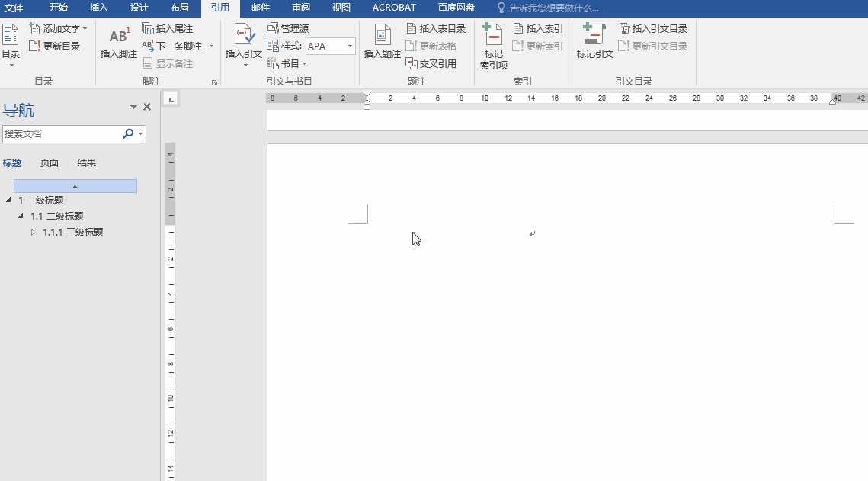Click 插入题注 insert caption icon
The image size is (868, 481).
point(382,34)
